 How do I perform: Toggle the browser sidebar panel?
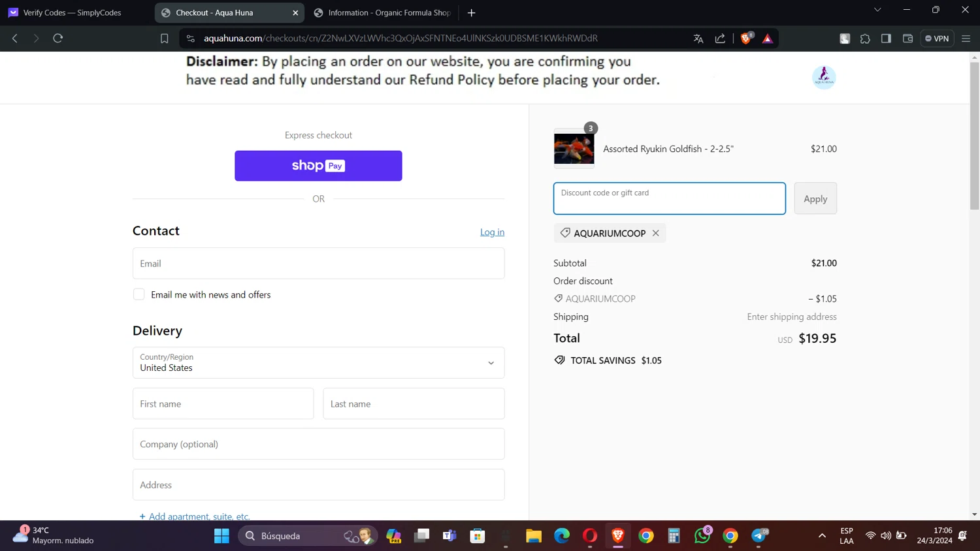(886, 39)
